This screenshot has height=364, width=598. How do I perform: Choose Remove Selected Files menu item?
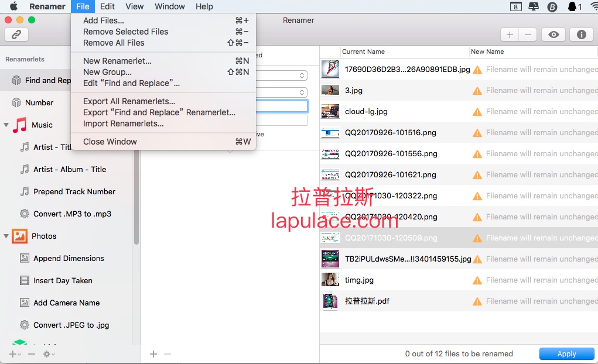(x=163, y=32)
